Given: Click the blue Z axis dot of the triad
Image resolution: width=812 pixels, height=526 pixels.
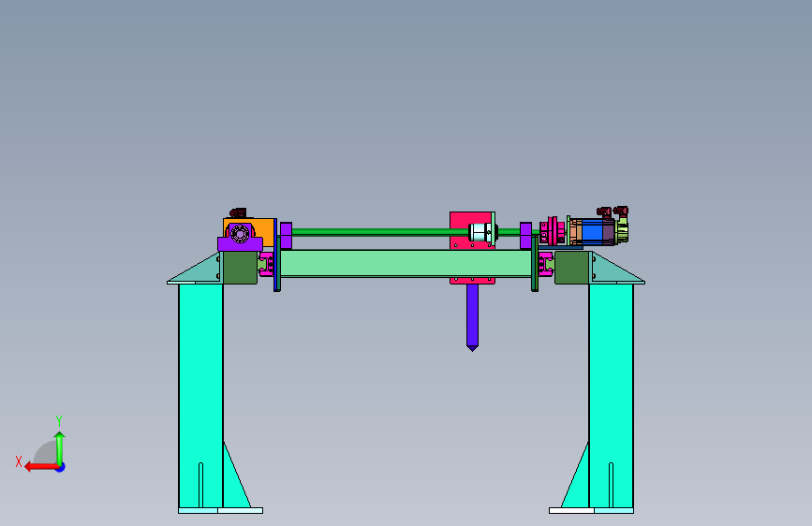Looking at the screenshot, I should [61, 467].
